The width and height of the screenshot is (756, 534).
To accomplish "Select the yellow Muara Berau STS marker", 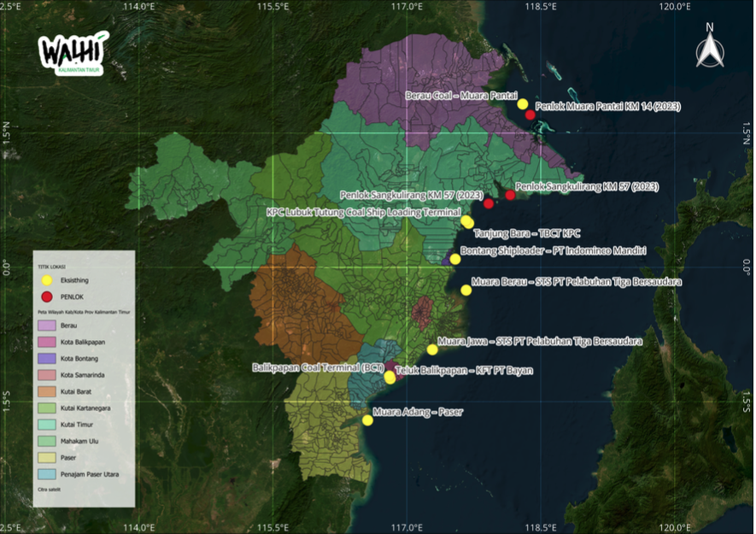I will (466, 290).
